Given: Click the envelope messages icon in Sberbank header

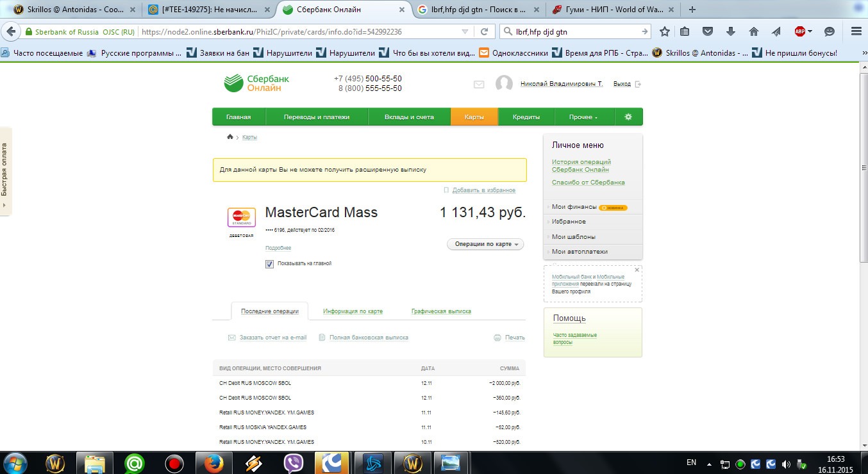Looking at the screenshot, I should (479, 84).
